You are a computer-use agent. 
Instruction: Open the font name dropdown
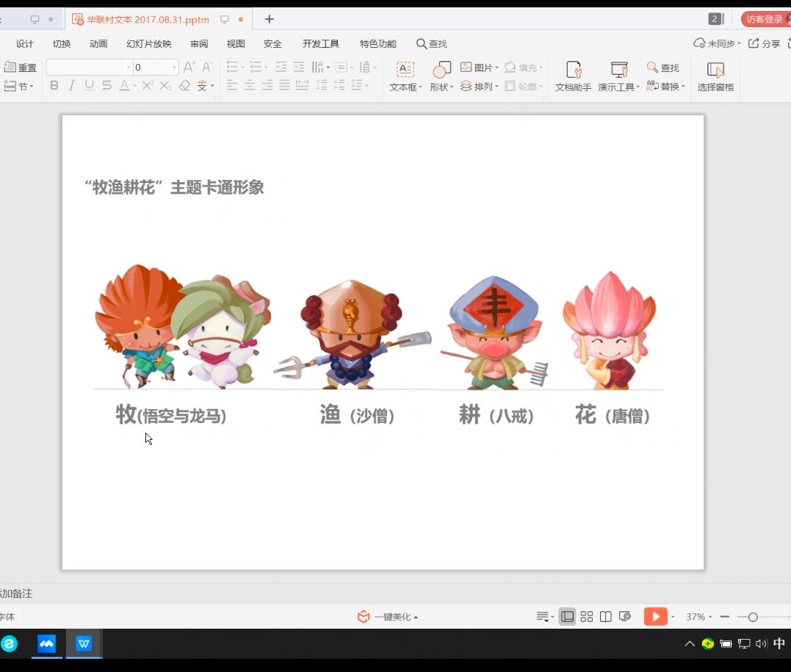[128, 67]
